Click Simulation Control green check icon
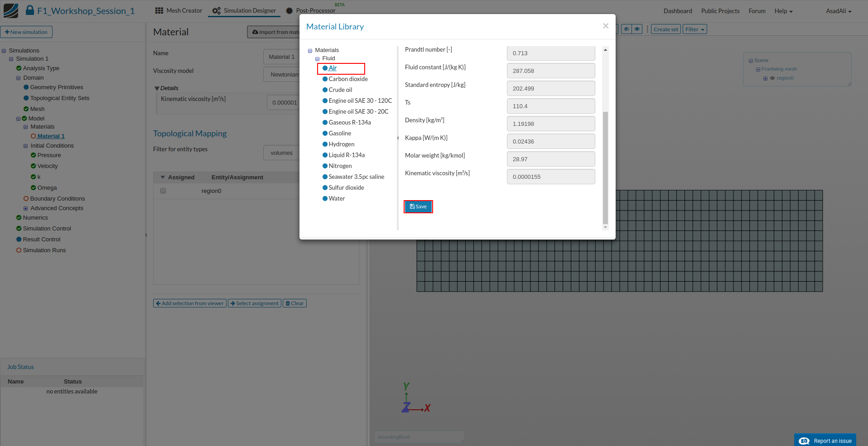The width and height of the screenshot is (868, 446). pos(19,229)
